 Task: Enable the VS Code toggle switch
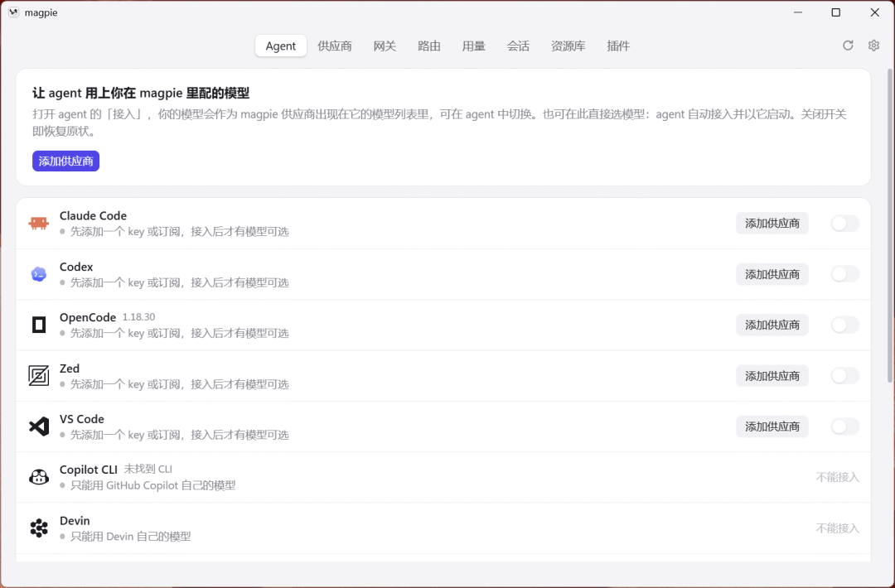click(844, 427)
